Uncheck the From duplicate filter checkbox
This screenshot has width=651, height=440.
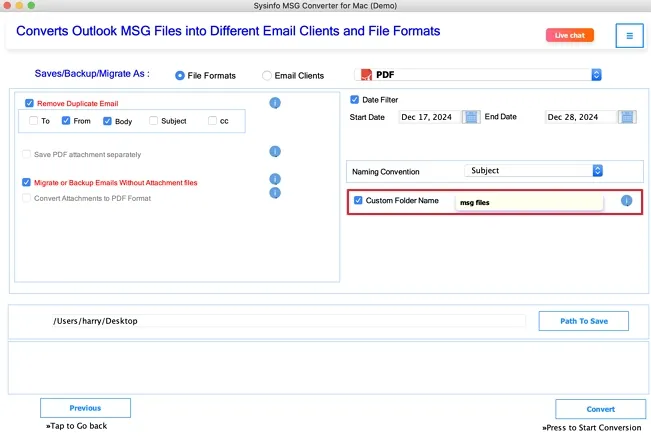pos(66,121)
